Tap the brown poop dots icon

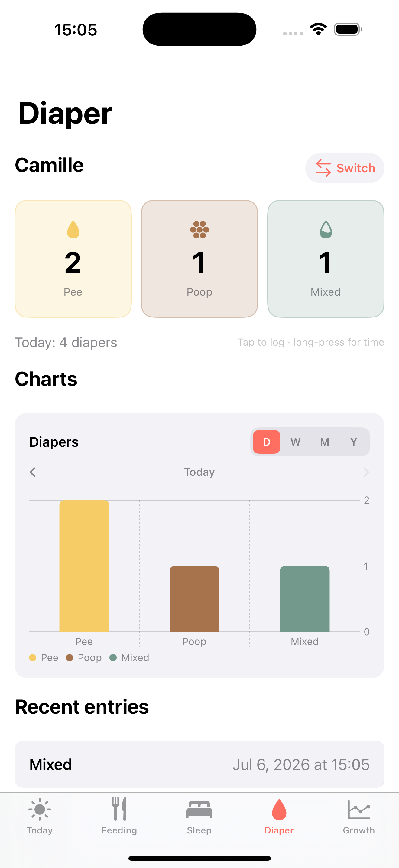pyautogui.click(x=199, y=229)
